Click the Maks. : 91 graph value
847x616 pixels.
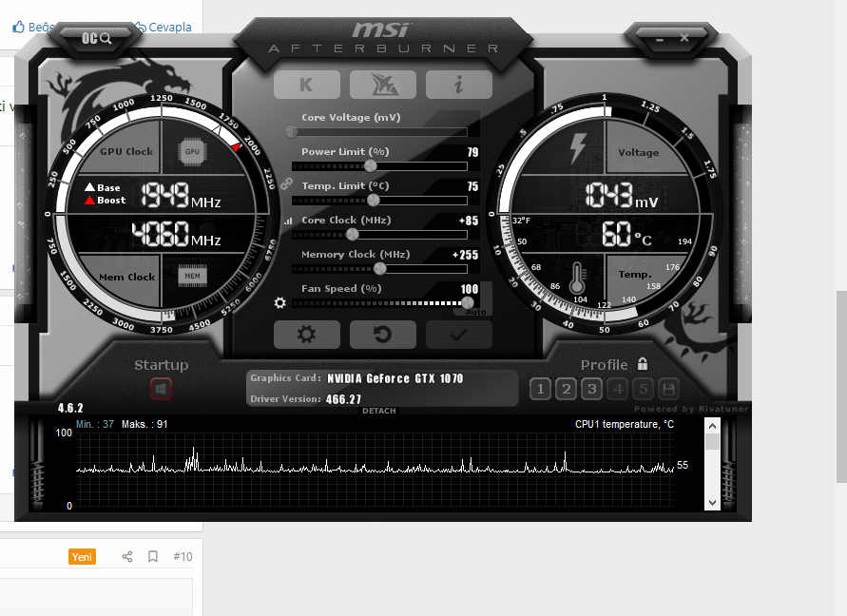coord(144,424)
